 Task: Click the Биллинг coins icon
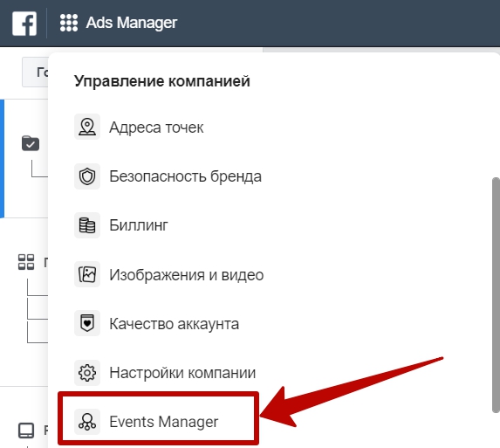coord(87,225)
